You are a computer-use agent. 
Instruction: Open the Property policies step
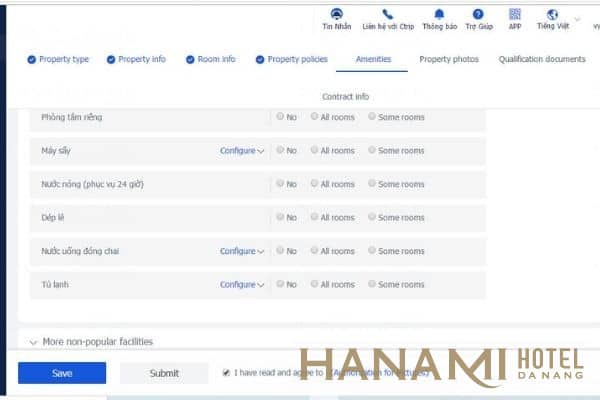pos(292,59)
